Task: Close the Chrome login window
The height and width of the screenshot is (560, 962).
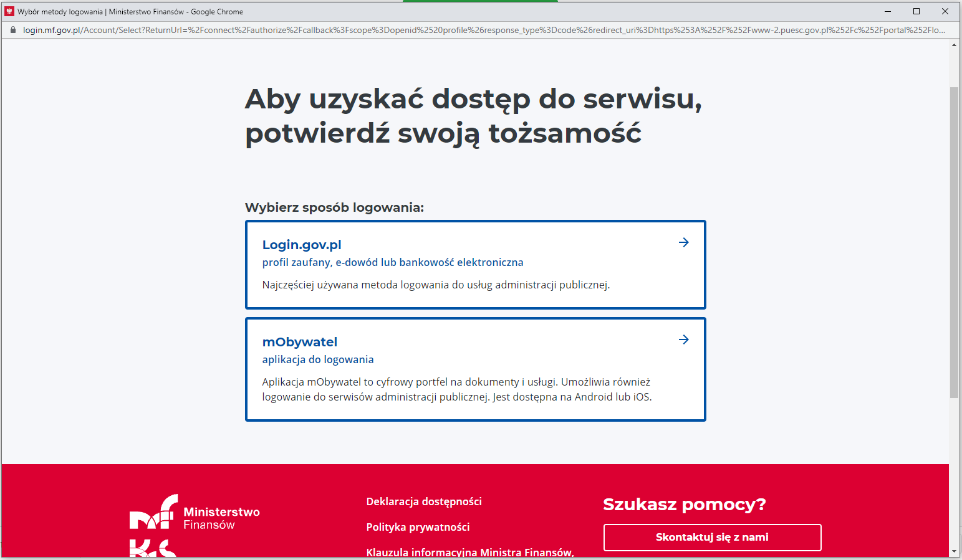Action: (945, 11)
